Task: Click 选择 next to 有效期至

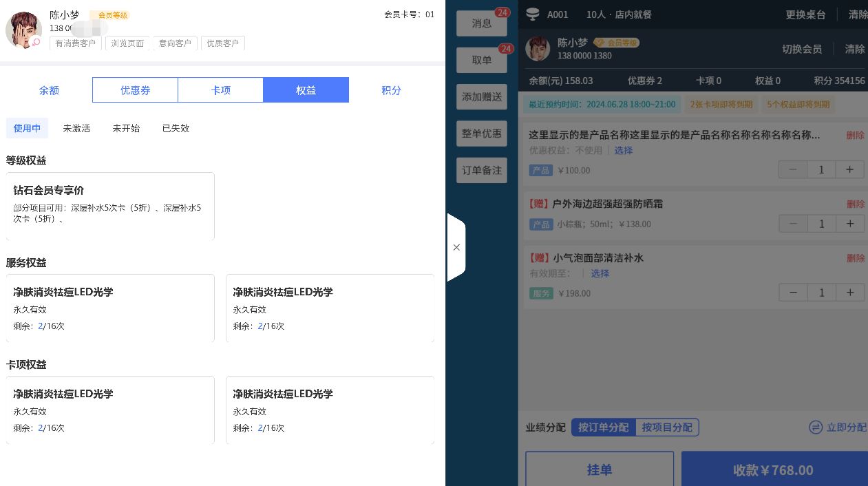Action: click(x=600, y=273)
